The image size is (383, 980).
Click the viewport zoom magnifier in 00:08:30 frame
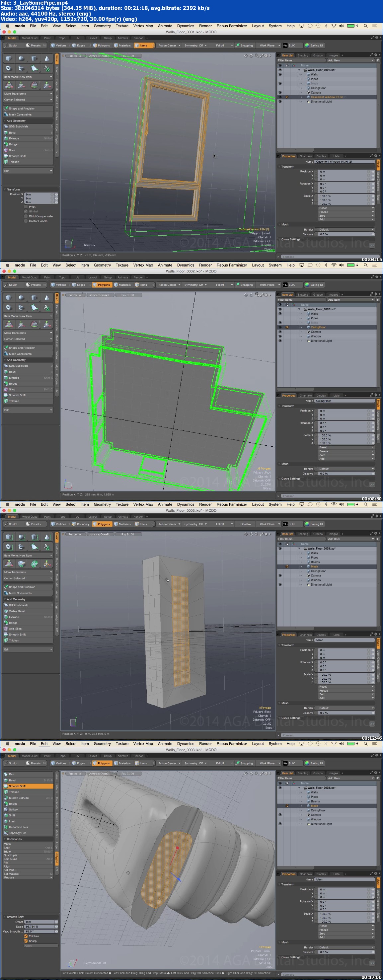click(257, 294)
